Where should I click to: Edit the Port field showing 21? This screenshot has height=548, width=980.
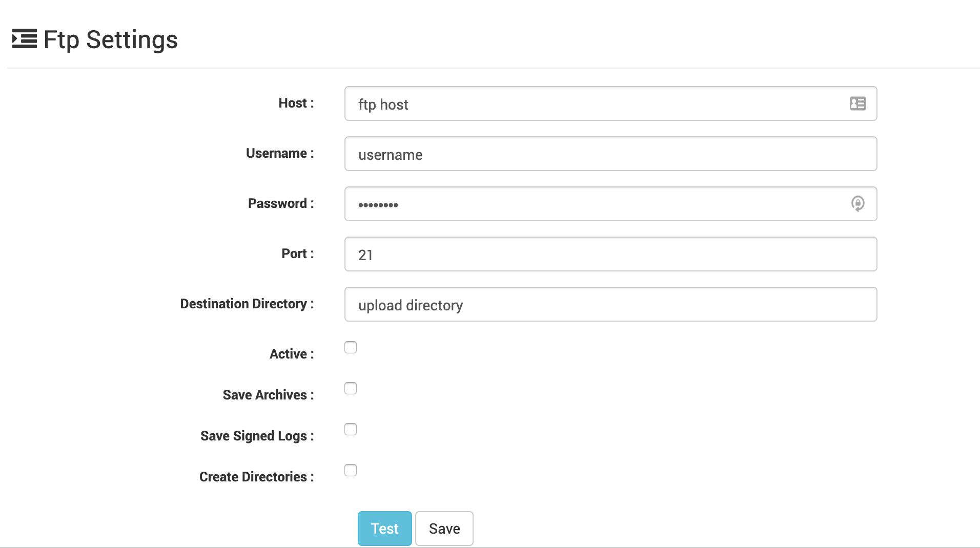point(610,254)
